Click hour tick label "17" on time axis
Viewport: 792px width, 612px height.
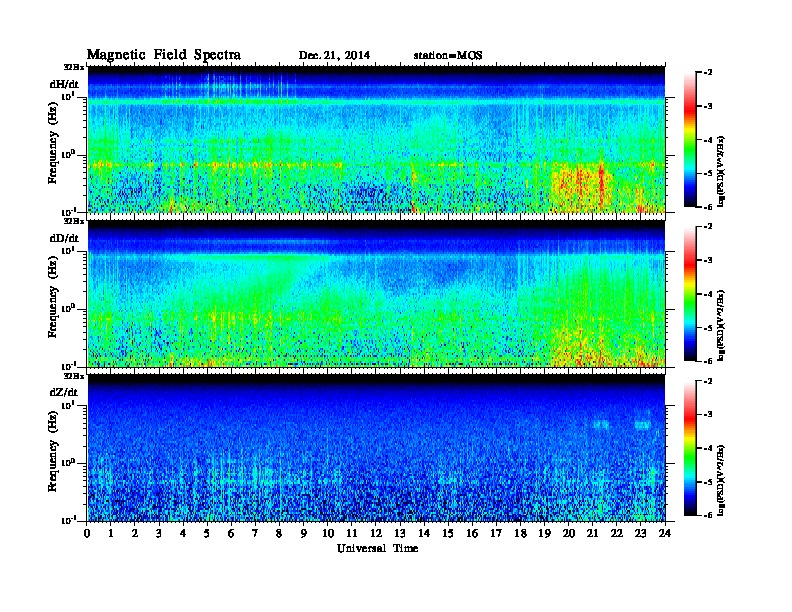point(496,533)
